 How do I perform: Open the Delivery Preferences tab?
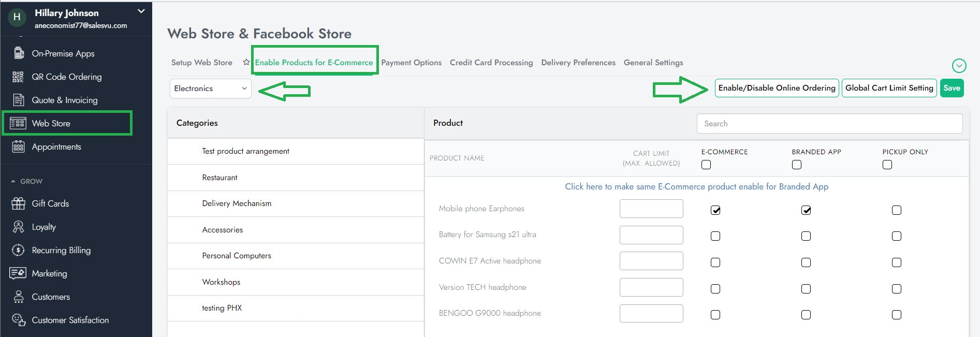(578, 63)
